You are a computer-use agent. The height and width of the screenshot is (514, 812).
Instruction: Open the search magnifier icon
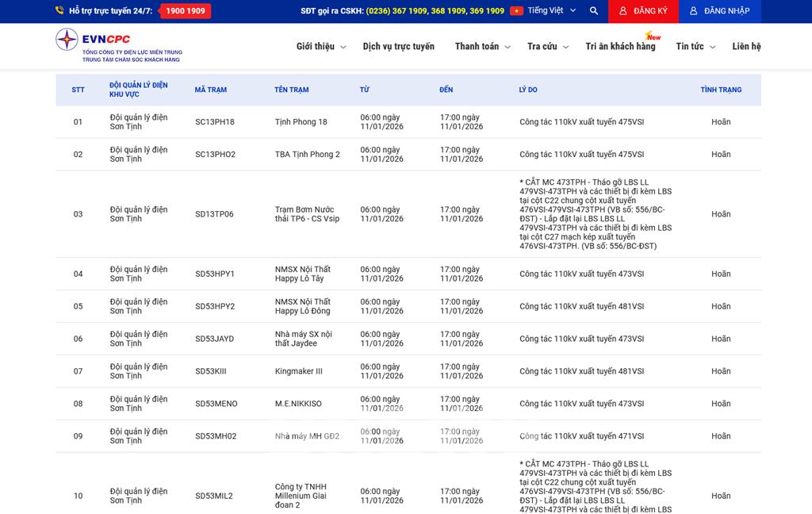(594, 11)
